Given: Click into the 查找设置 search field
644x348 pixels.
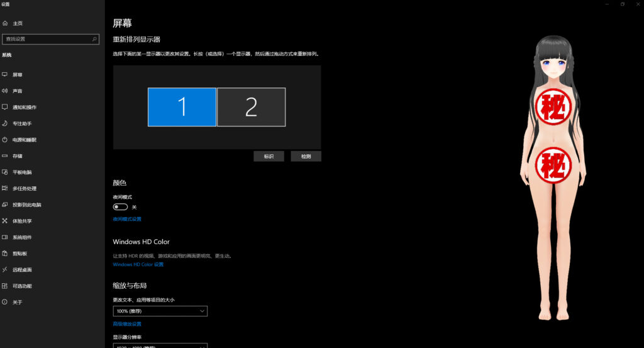Looking at the screenshot, I should (47, 39).
